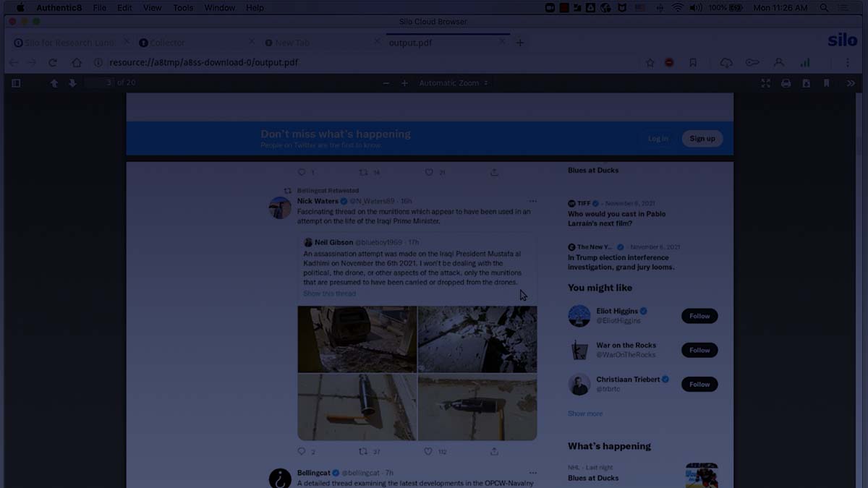Screen dimensions: 868x488
Task: Click the Twitter Sign up button
Action: click(x=702, y=139)
